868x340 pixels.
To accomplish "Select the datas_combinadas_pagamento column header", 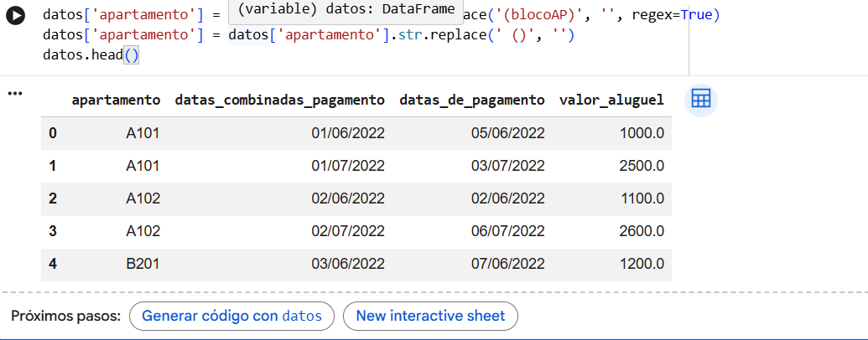I will point(279,100).
